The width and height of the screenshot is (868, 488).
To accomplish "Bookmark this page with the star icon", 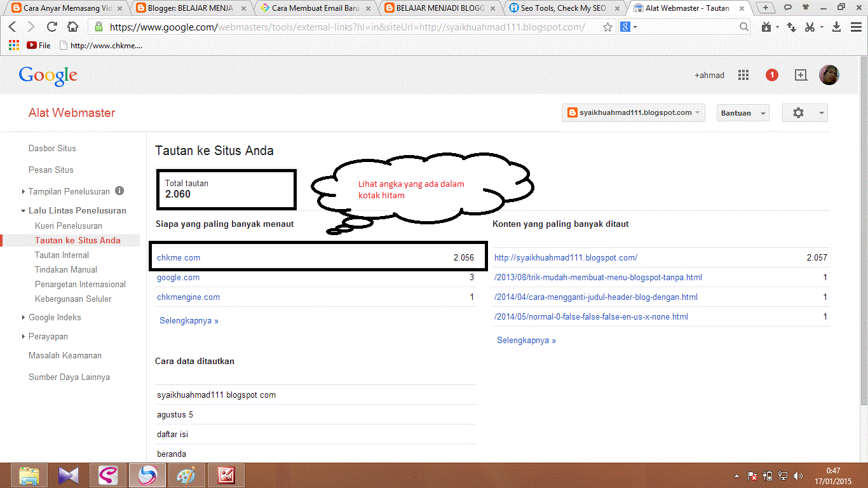I will (x=608, y=27).
